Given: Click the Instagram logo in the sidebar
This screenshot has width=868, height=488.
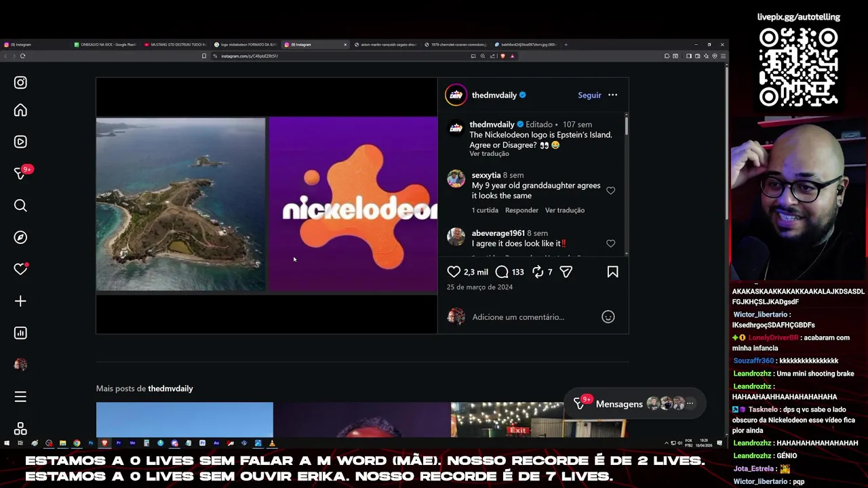Looking at the screenshot, I should click(20, 83).
